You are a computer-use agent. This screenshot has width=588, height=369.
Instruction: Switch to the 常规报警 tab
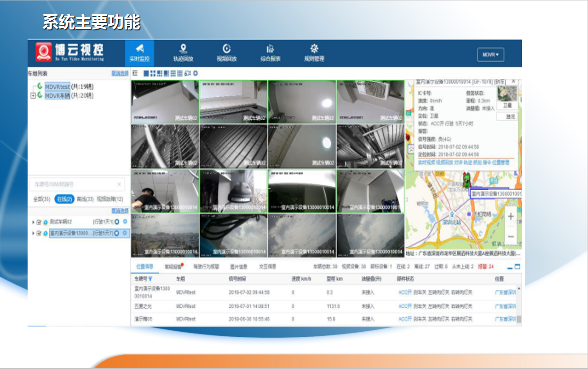[173, 267]
